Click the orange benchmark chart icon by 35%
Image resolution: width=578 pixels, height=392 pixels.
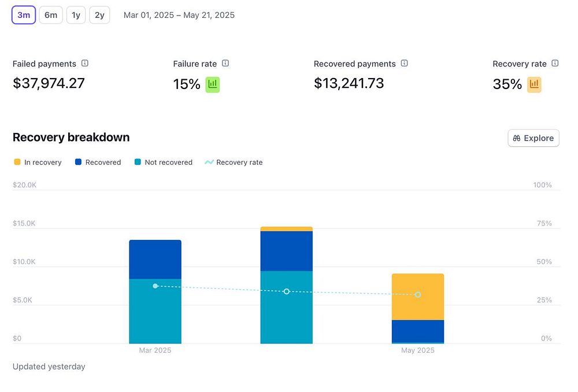point(534,84)
